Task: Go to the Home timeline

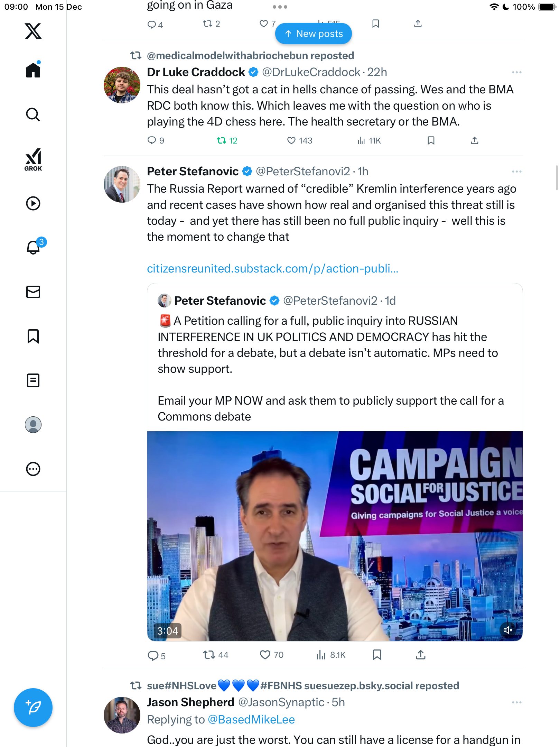Action: [33, 70]
